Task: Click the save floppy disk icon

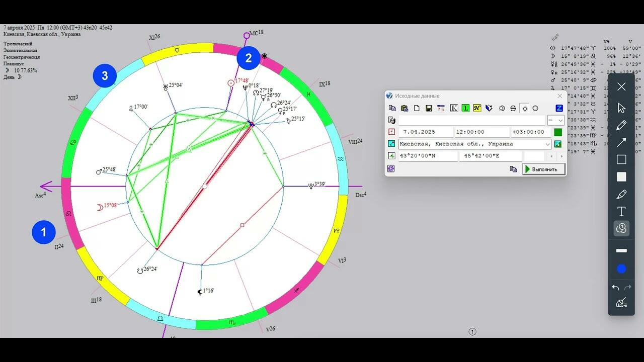Action: (429, 108)
